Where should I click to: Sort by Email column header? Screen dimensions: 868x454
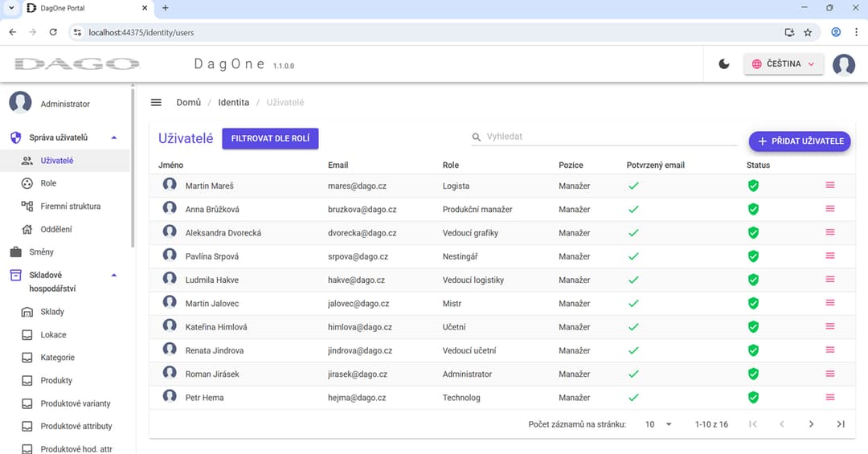pyautogui.click(x=338, y=165)
